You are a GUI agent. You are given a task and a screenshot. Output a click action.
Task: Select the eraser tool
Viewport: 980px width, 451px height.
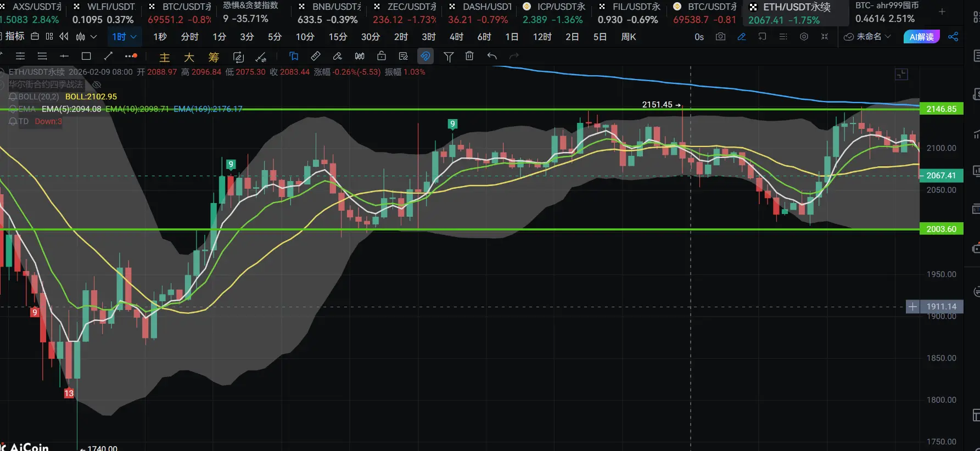(338, 56)
